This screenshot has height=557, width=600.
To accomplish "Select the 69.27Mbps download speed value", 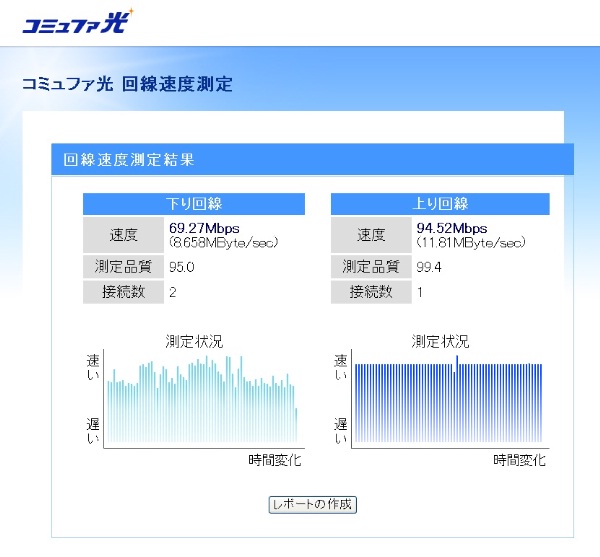I will [204, 228].
